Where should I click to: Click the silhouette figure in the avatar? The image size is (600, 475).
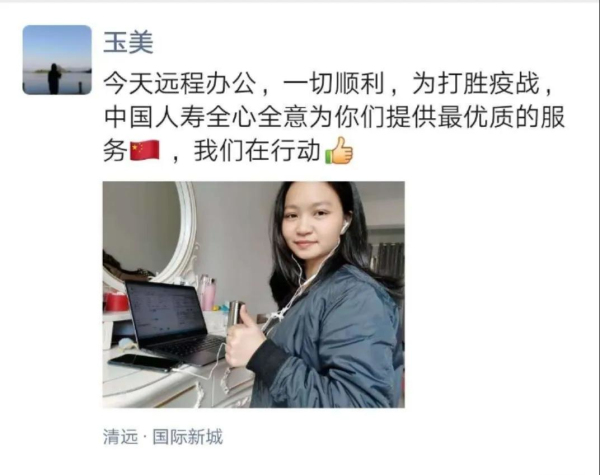coord(54,78)
